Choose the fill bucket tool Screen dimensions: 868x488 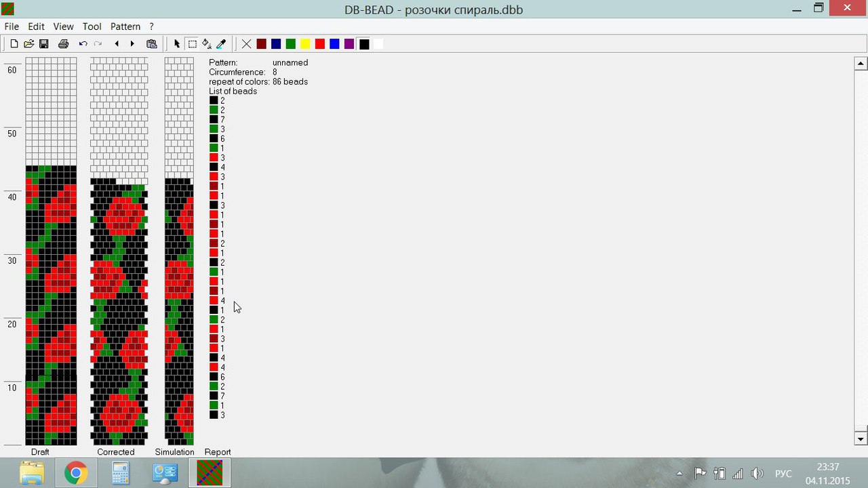tap(207, 44)
